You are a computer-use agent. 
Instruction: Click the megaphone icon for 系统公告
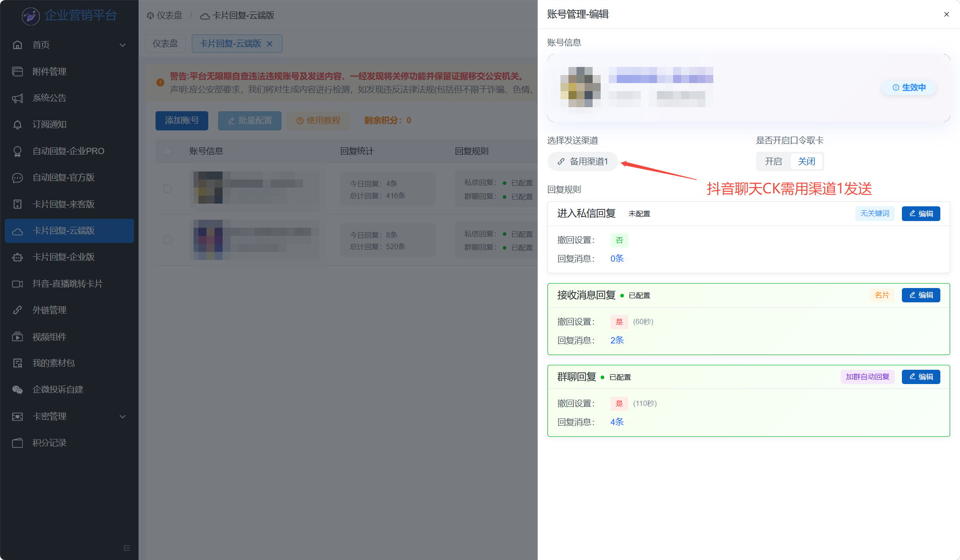tap(17, 98)
